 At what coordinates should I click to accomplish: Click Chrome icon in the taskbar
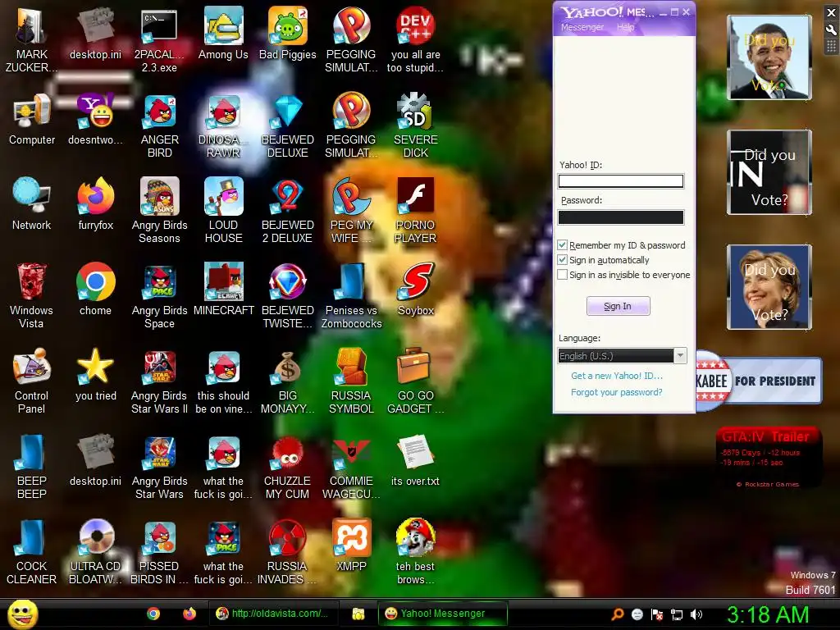click(153, 614)
